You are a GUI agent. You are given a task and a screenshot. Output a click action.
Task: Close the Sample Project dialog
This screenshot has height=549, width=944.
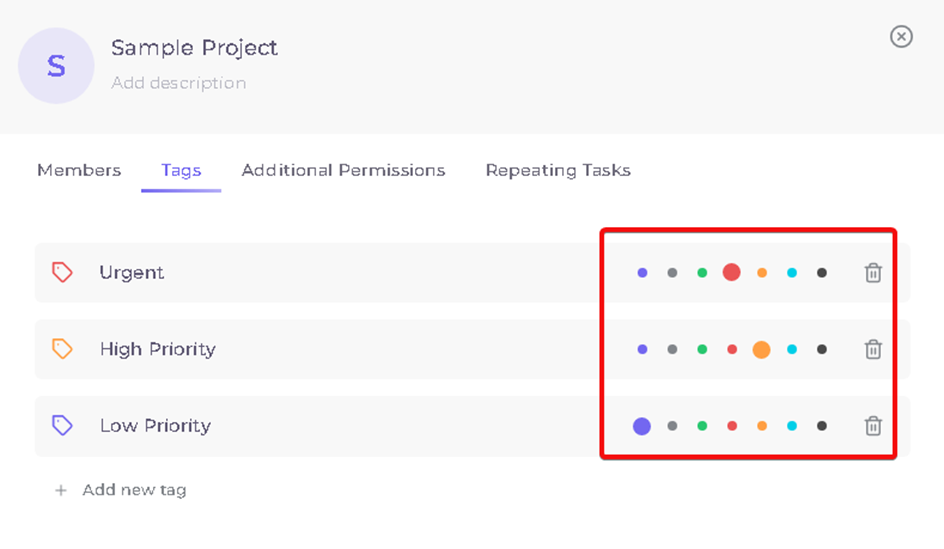tap(901, 37)
